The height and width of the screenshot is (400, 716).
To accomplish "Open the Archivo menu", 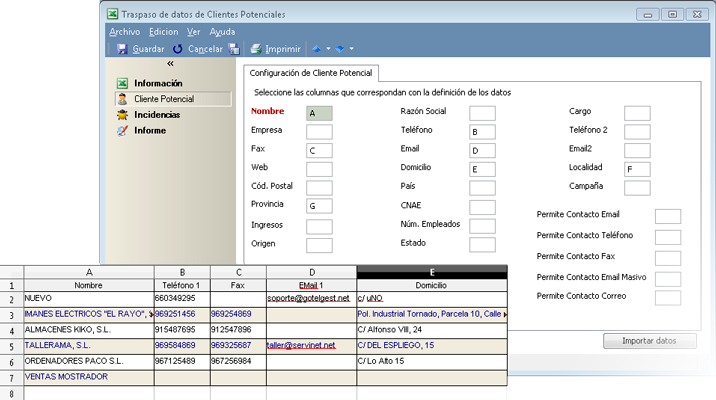I will point(125,32).
